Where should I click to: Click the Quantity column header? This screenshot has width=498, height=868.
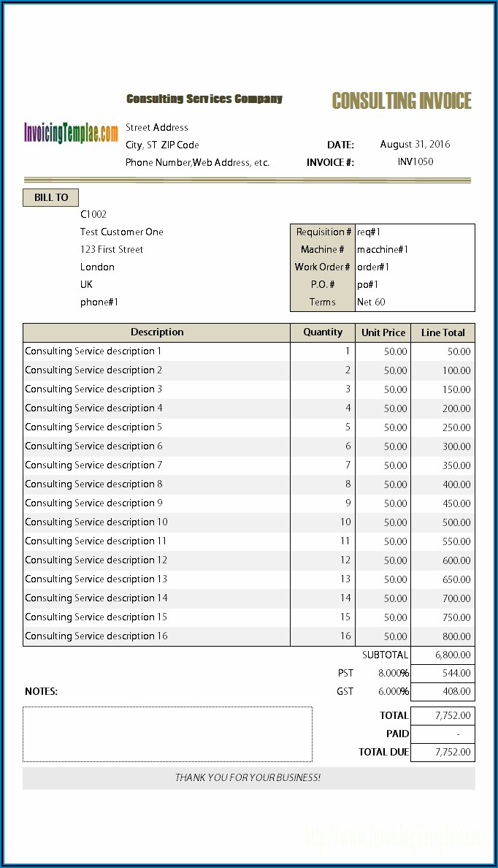click(323, 332)
